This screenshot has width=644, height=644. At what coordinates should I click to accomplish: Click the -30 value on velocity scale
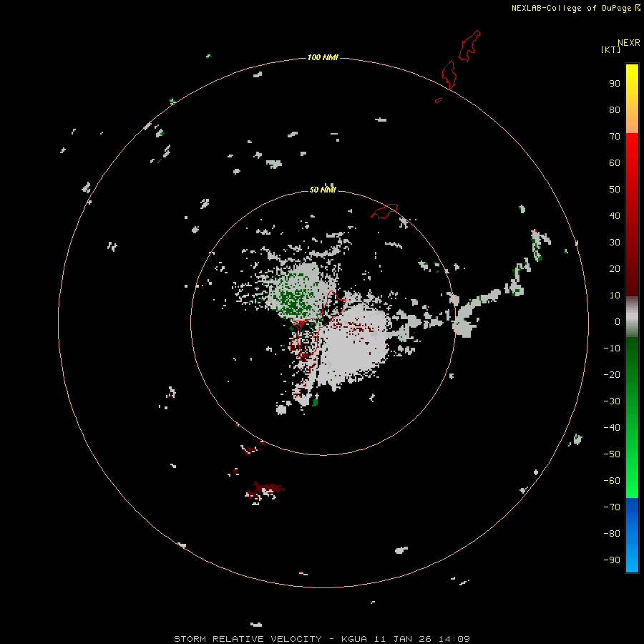(x=612, y=401)
